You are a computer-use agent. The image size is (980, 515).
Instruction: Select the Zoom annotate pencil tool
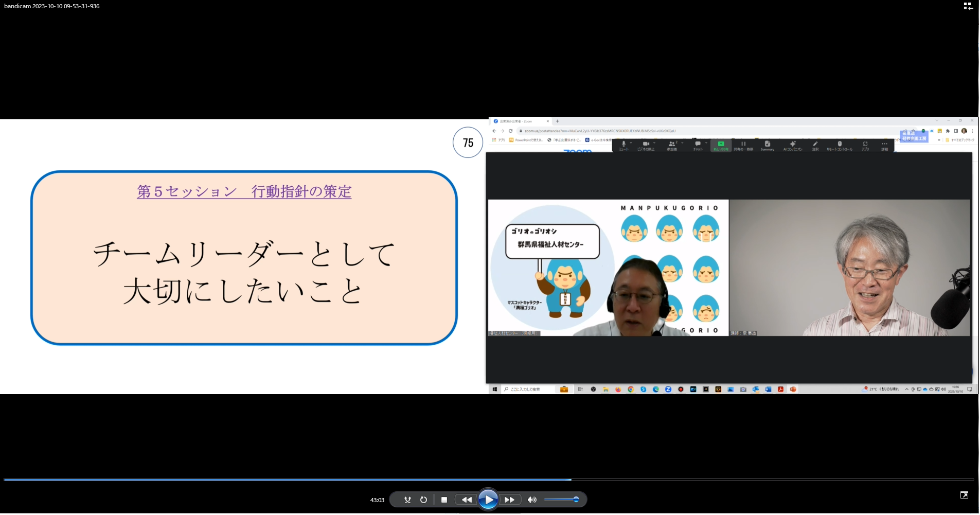coord(815,146)
